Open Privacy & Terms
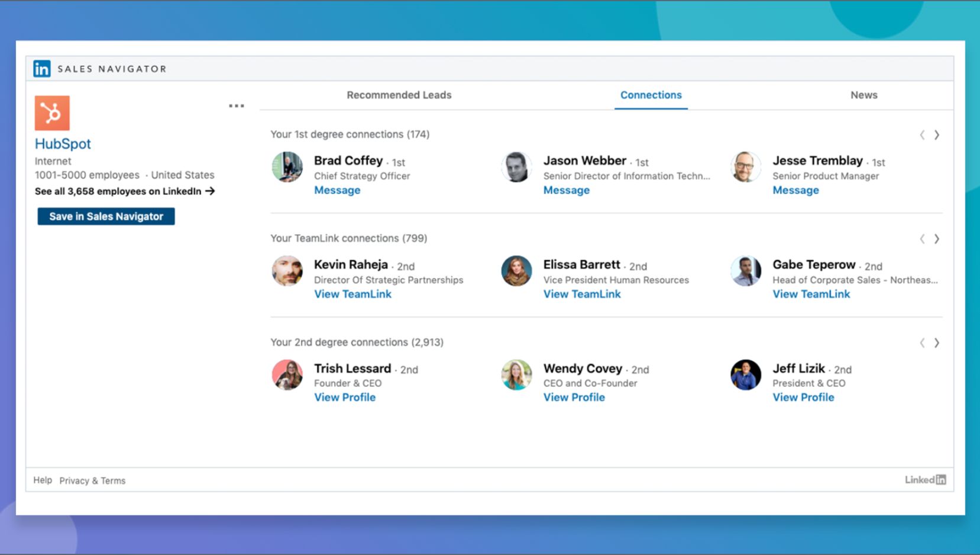980x555 pixels. click(x=92, y=480)
